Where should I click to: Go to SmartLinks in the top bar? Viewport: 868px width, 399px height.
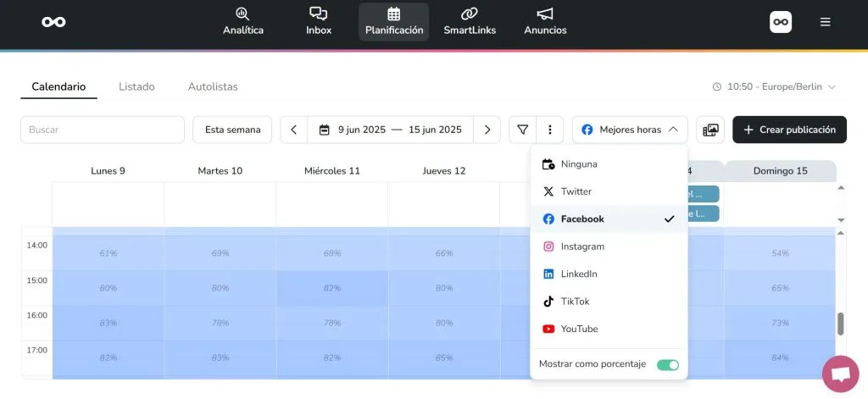click(x=469, y=21)
